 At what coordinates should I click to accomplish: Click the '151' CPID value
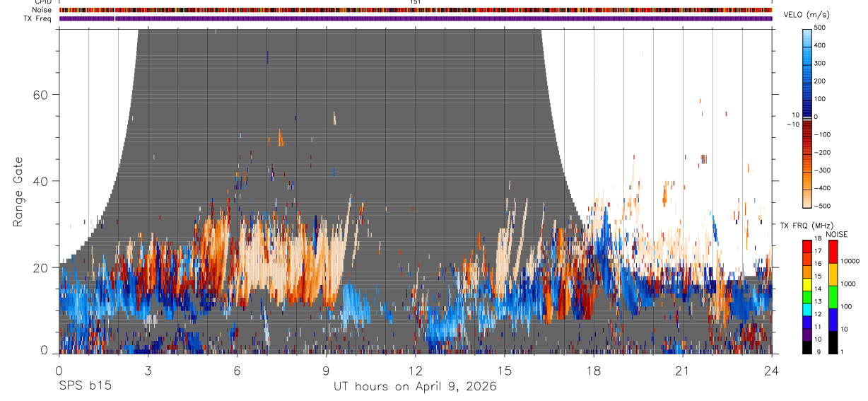415,2
